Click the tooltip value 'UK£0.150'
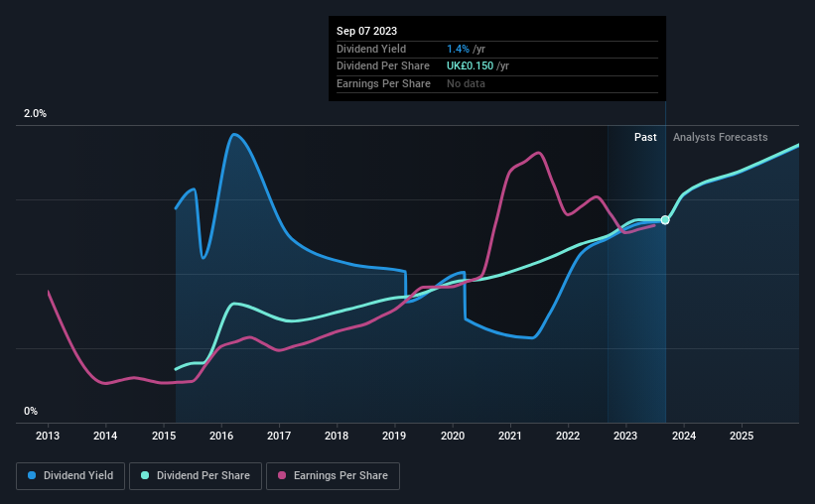815x504 pixels. (x=470, y=66)
